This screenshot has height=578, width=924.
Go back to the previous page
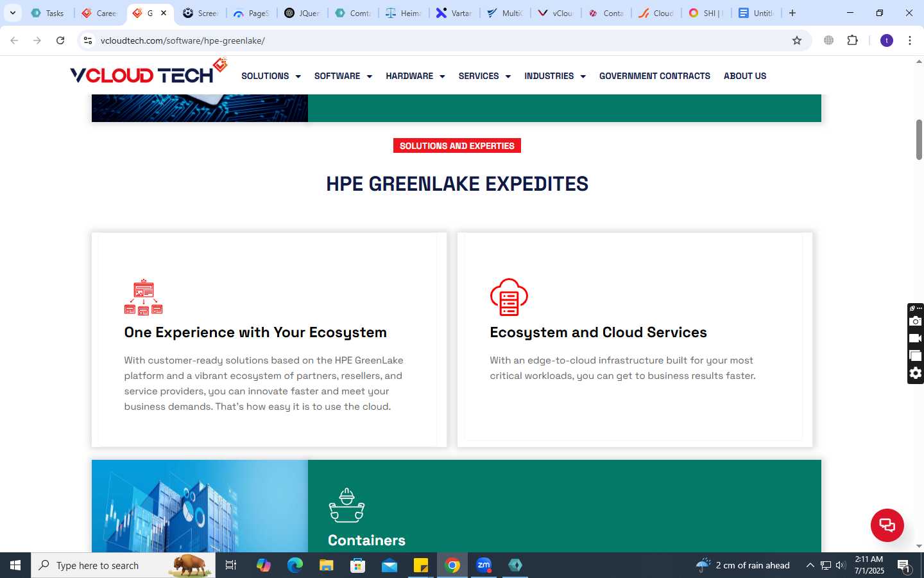coord(14,40)
